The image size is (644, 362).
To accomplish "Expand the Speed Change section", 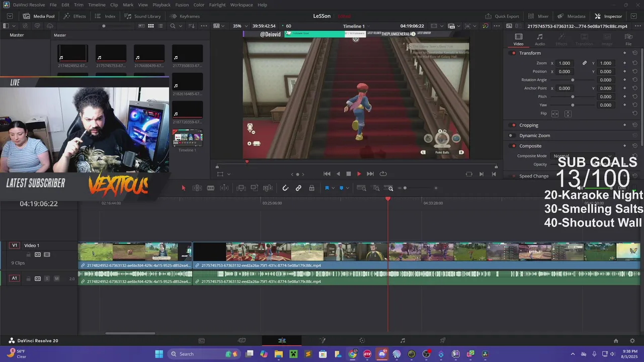I will 534,176.
